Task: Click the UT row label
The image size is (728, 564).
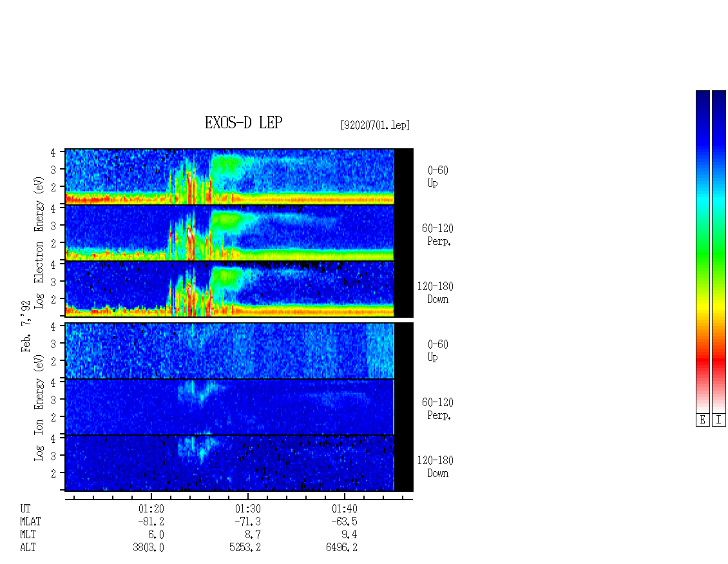Action: pyautogui.click(x=25, y=509)
